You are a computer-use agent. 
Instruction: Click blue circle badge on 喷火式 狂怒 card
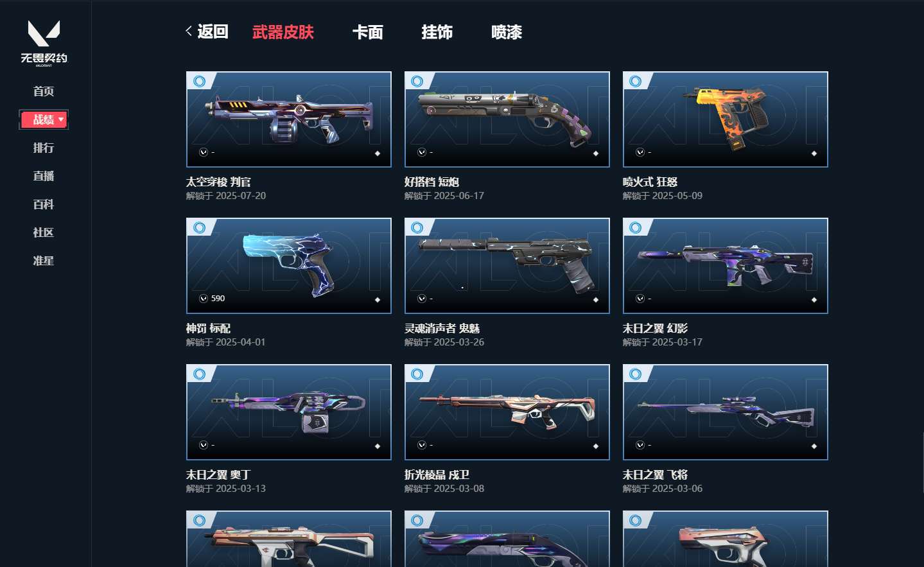pos(636,81)
